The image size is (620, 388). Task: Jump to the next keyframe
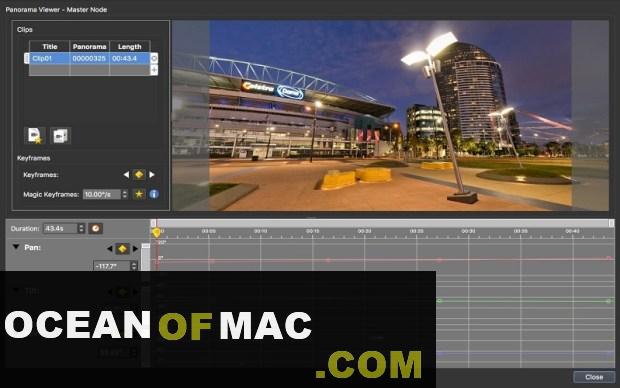click(x=152, y=174)
